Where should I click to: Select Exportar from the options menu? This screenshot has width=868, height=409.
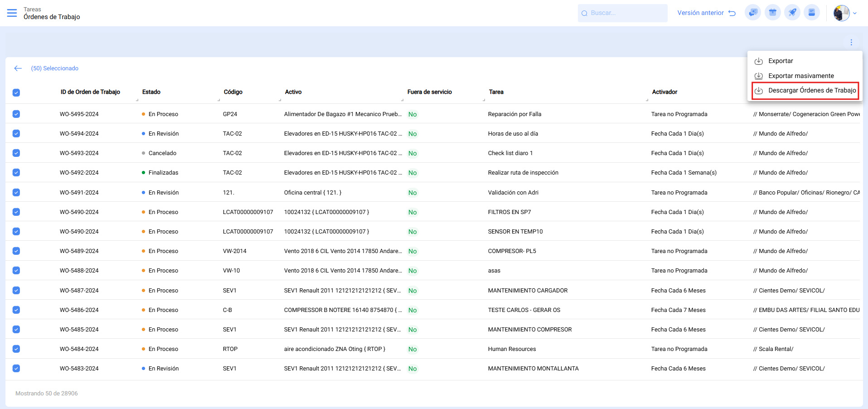click(x=781, y=61)
